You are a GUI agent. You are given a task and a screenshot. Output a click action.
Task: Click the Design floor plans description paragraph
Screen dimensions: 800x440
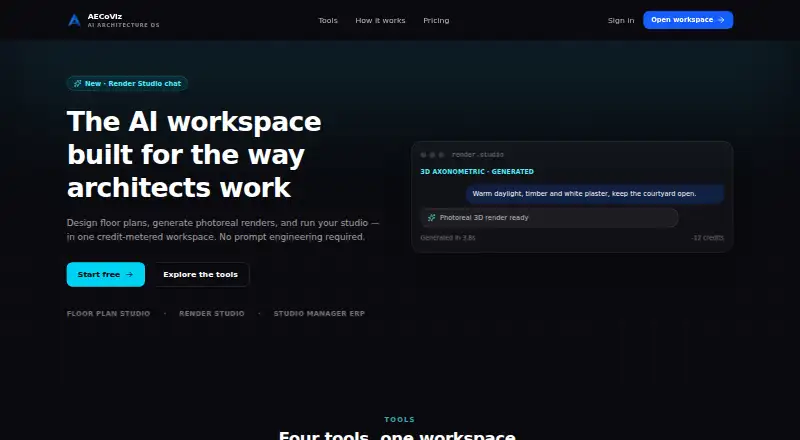point(223,230)
